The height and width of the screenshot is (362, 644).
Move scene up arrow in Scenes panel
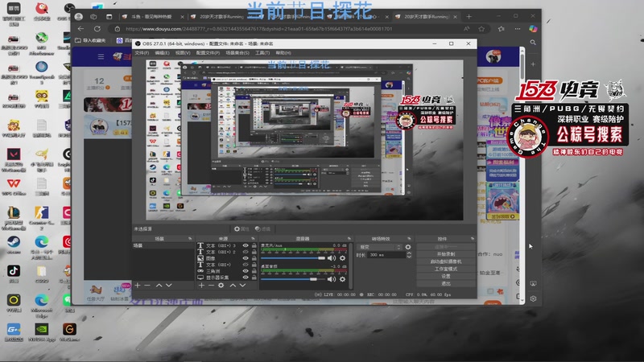[159, 286]
